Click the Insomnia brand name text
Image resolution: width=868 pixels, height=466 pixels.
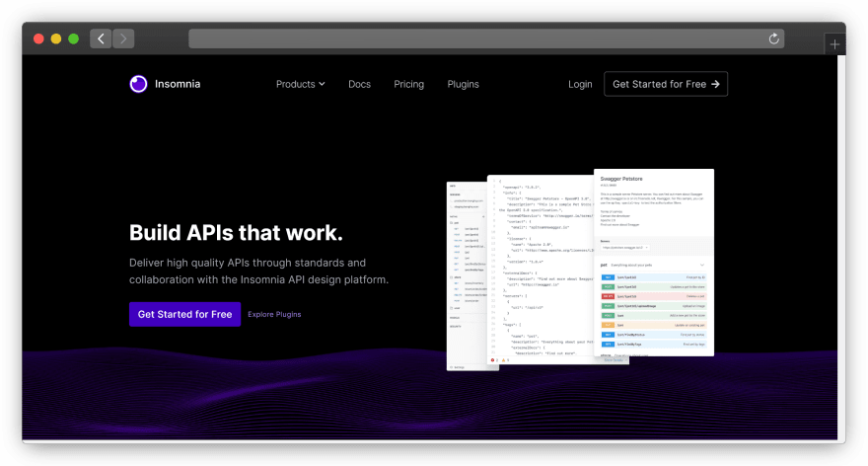pyautogui.click(x=178, y=84)
